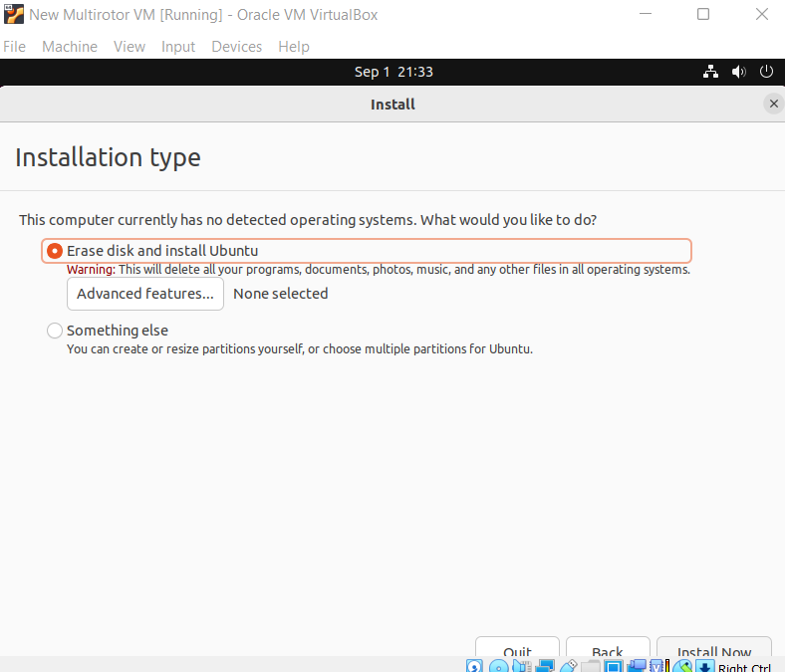
Task: Click the USB devices status icon
Action: point(569,666)
